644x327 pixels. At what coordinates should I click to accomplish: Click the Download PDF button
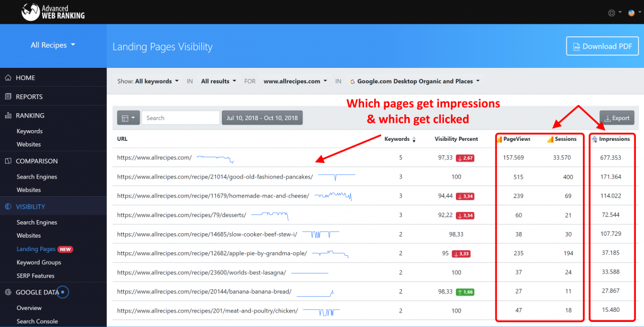pos(602,46)
